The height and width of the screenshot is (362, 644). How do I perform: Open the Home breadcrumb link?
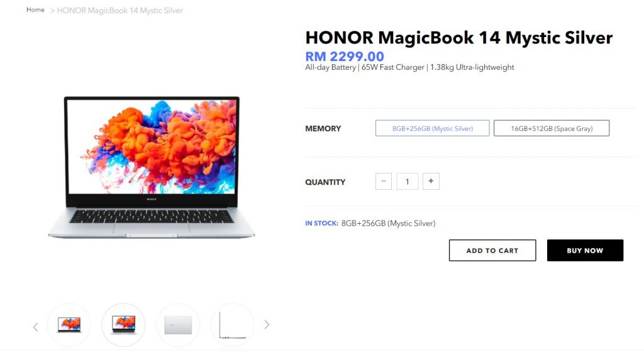pyautogui.click(x=35, y=10)
